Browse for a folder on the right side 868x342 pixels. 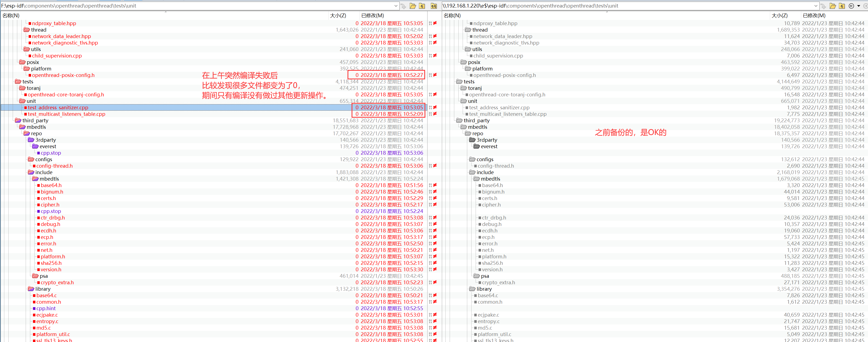(x=833, y=6)
